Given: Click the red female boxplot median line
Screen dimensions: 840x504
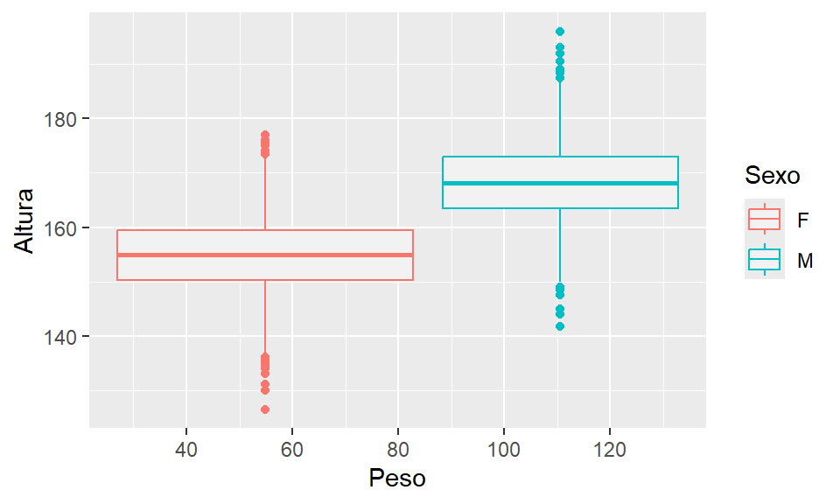Looking at the screenshot, I should [x=264, y=255].
